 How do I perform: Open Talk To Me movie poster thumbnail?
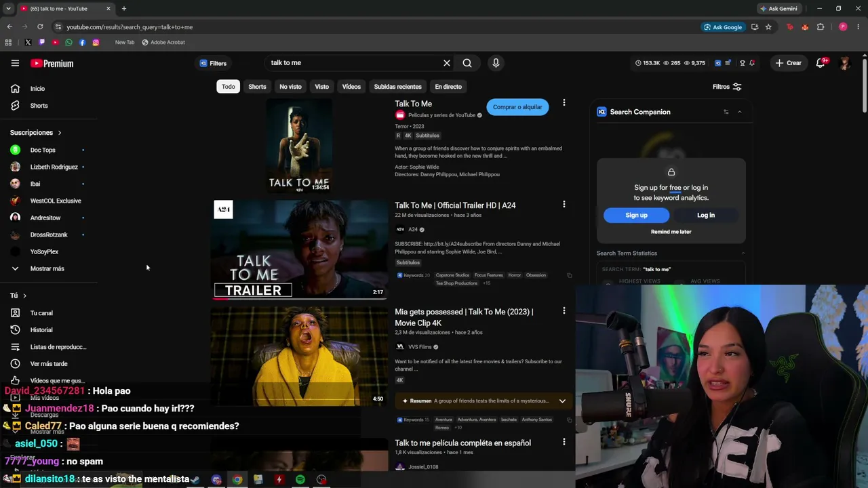[x=300, y=146]
